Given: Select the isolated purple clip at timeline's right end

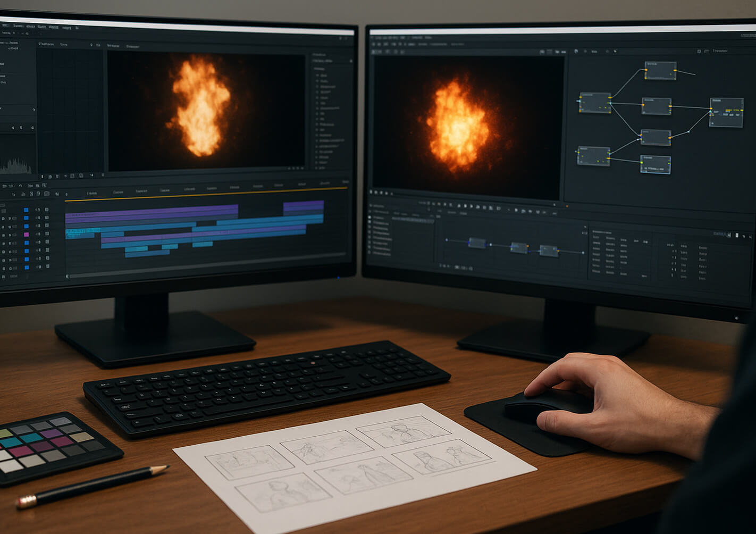Looking at the screenshot, I should tap(303, 206).
